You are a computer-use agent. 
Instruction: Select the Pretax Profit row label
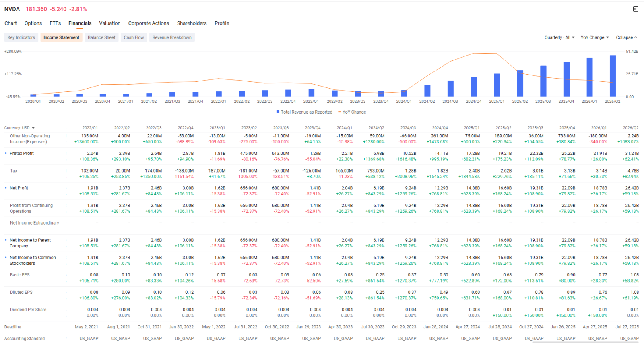tap(22, 154)
